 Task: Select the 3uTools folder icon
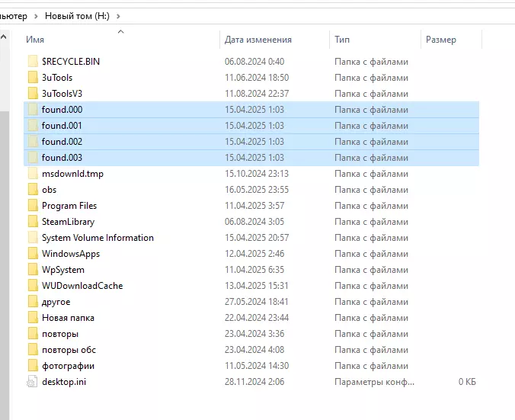pyautogui.click(x=33, y=78)
